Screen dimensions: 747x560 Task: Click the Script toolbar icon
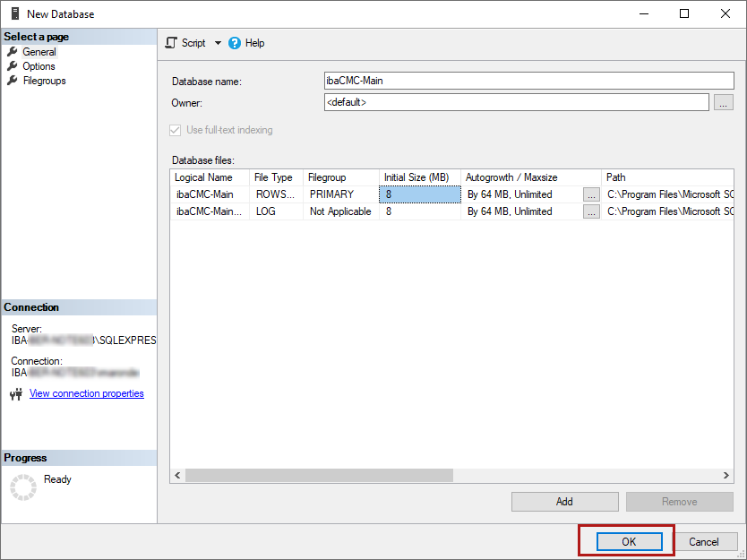click(171, 43)
